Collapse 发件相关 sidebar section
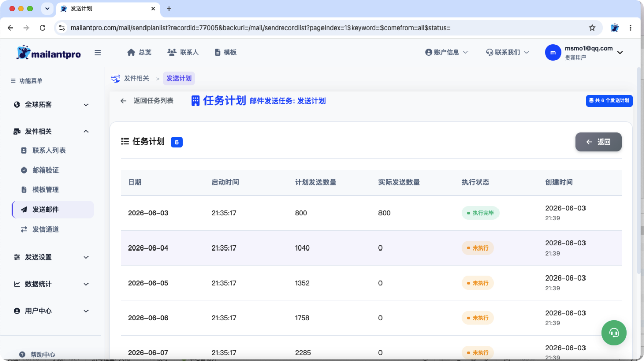Screen dimensions: 644x361 click(x=51, y=131)
